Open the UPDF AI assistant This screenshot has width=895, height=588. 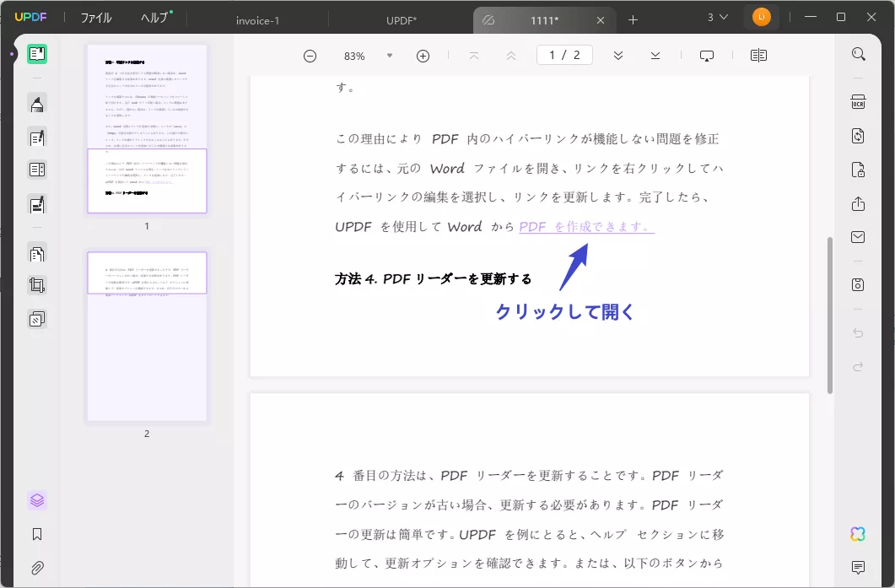[858, 534]
